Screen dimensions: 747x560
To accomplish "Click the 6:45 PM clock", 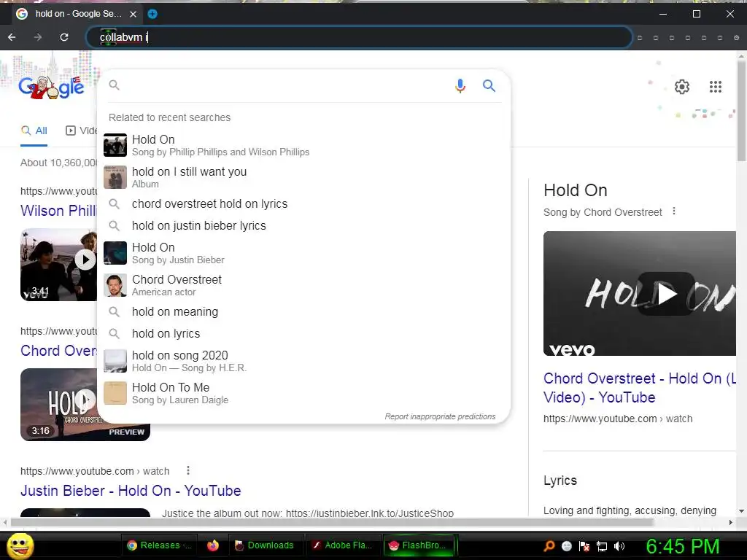I will (683, 547).
